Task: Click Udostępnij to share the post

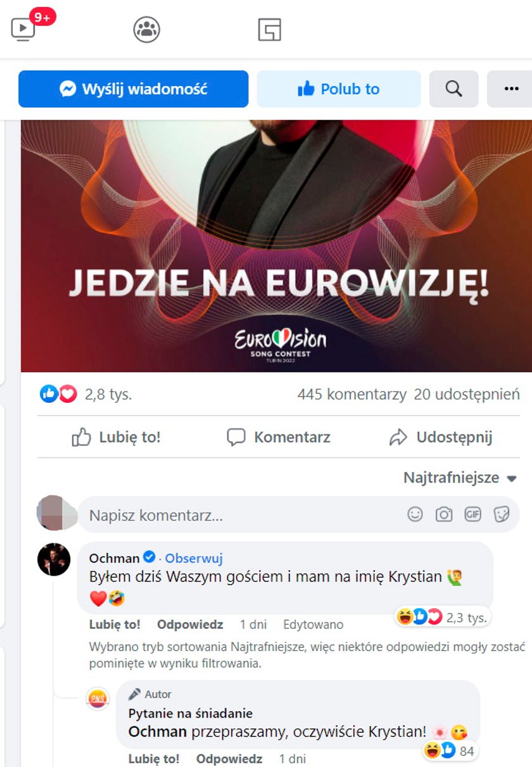Action: [x=440, y=437]
